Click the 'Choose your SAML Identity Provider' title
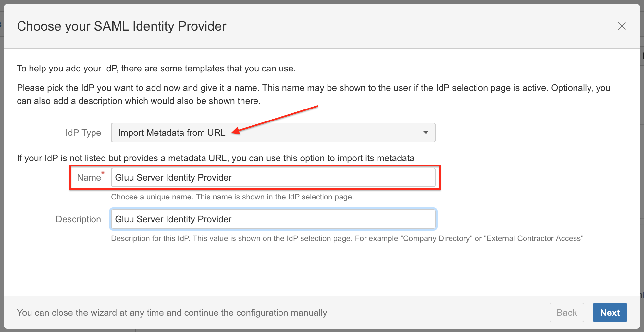 121,26
